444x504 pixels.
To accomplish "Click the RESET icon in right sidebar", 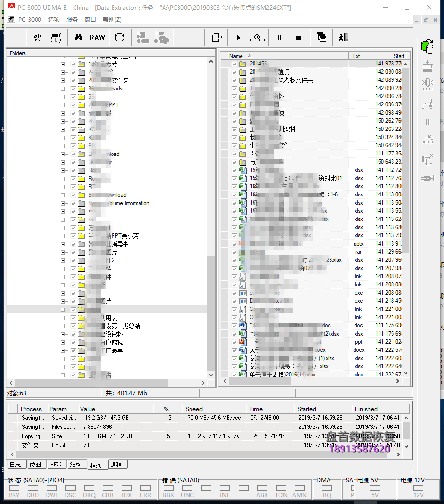I will coord(428,65).
